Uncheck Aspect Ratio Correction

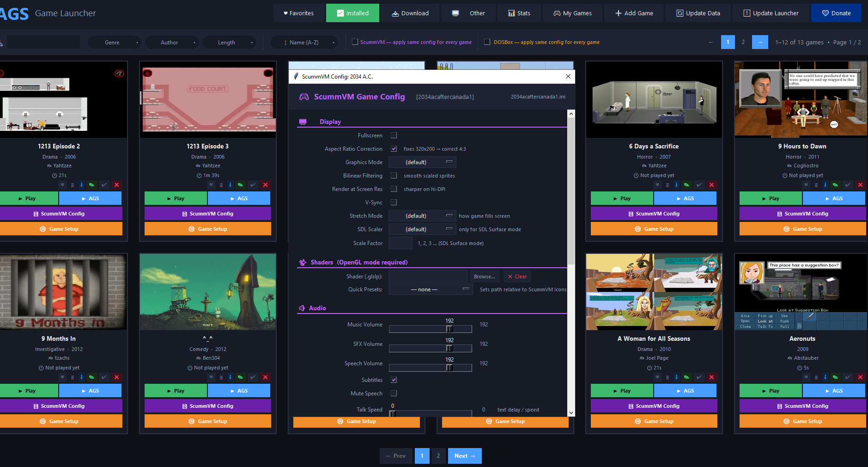[394, 149]
